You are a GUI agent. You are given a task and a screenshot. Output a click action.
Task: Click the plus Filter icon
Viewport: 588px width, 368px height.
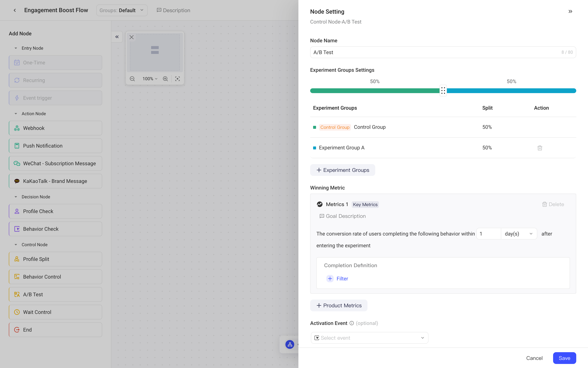coord(330,278)
